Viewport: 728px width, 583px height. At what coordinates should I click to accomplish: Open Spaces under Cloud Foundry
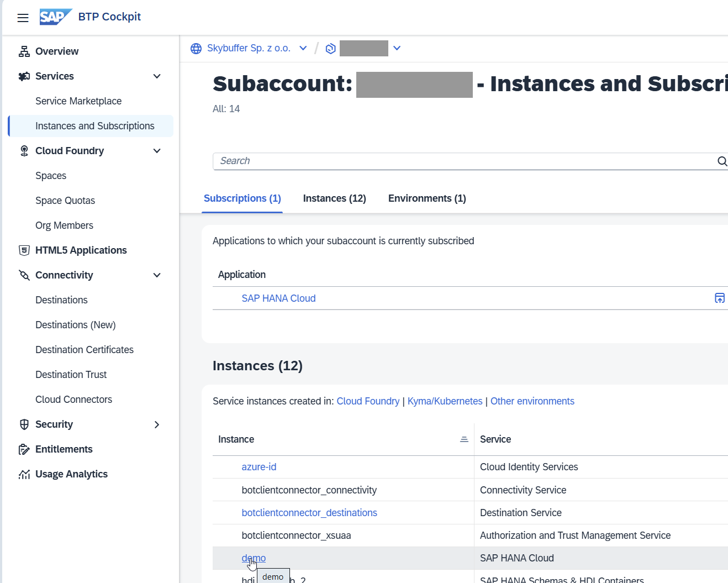tap(51, 176)
